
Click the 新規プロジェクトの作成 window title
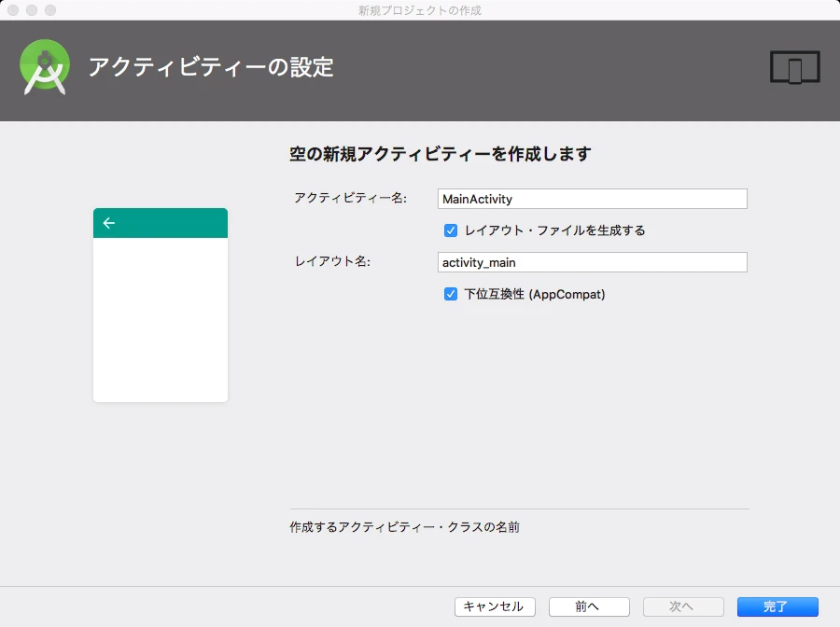tap(419, 9)
